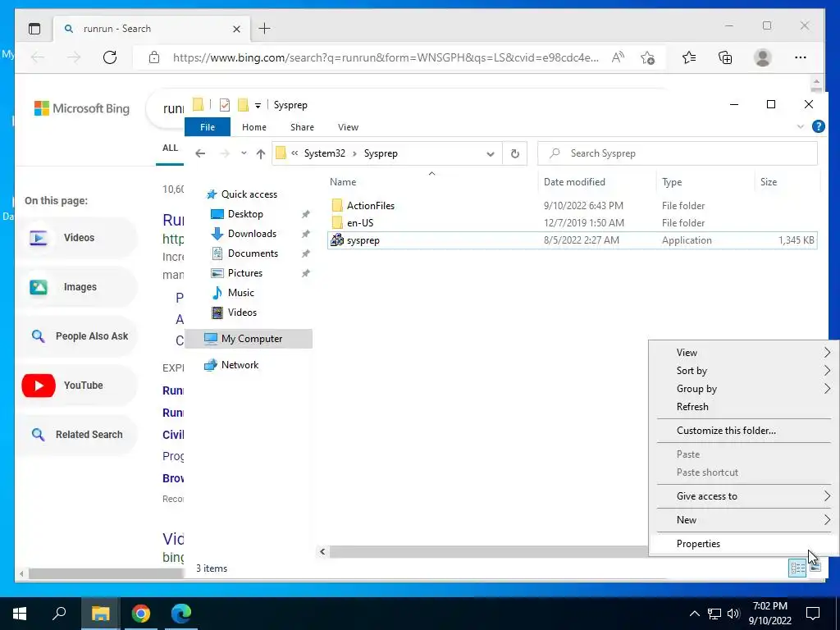840x630 pixels.
Task: Open taskbar search magnifier
Action: (59, 614)
